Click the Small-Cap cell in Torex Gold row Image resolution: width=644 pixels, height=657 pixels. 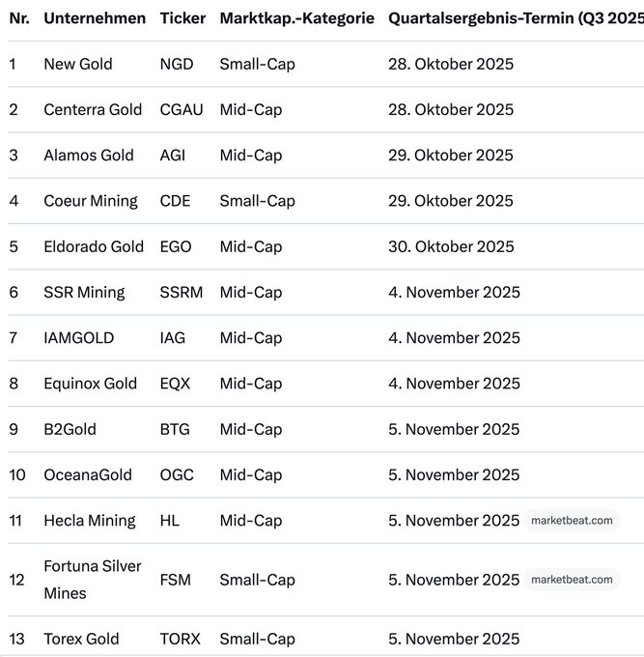click(257, 639)
